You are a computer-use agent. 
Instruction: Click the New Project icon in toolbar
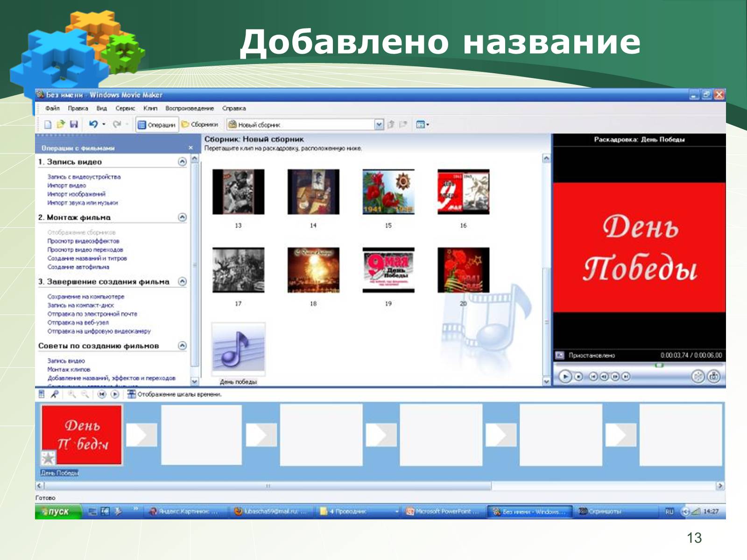point(48,125)
